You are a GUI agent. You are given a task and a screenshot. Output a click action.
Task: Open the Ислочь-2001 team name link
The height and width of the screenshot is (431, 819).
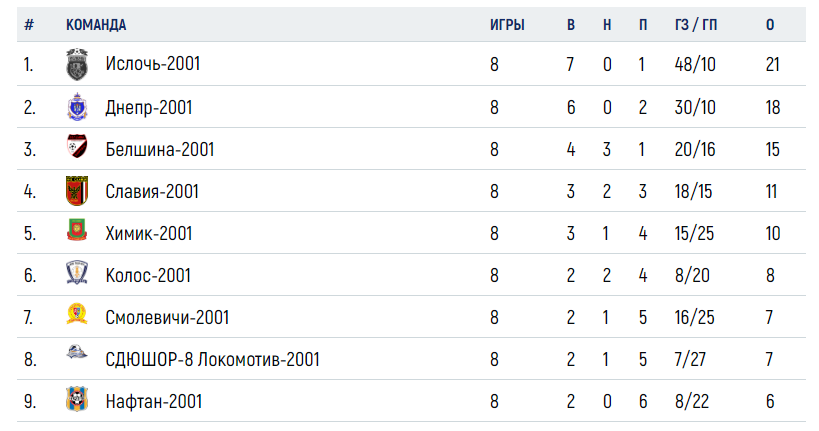tap(153, 64)
